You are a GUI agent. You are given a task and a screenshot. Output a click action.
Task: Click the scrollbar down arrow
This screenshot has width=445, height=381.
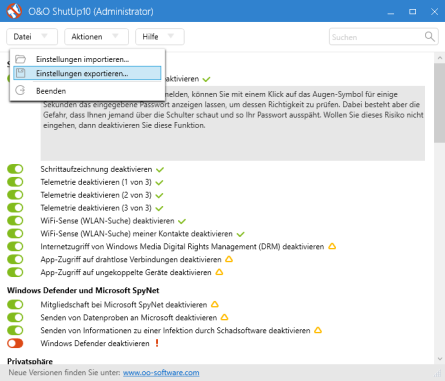[440, 359]
